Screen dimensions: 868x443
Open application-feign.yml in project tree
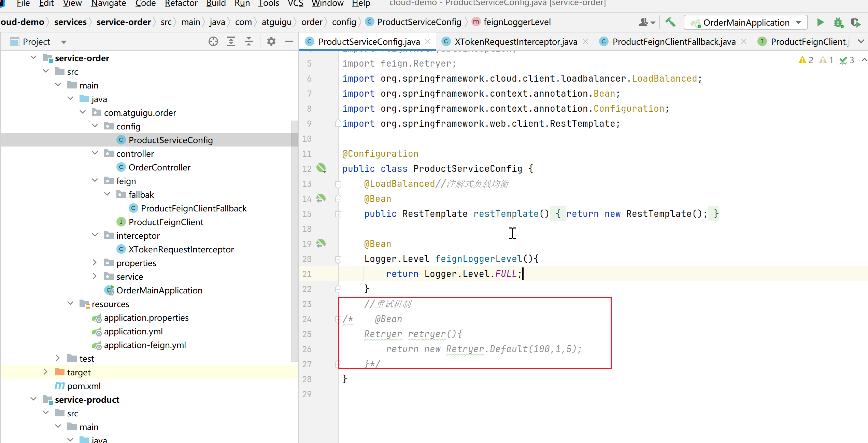click(145, 345)
